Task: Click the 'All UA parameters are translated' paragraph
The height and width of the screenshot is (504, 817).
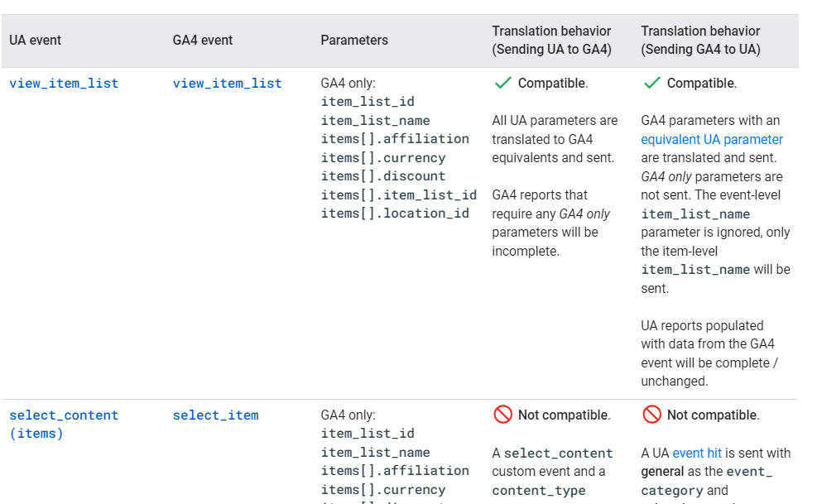Action: coord(555,139)
